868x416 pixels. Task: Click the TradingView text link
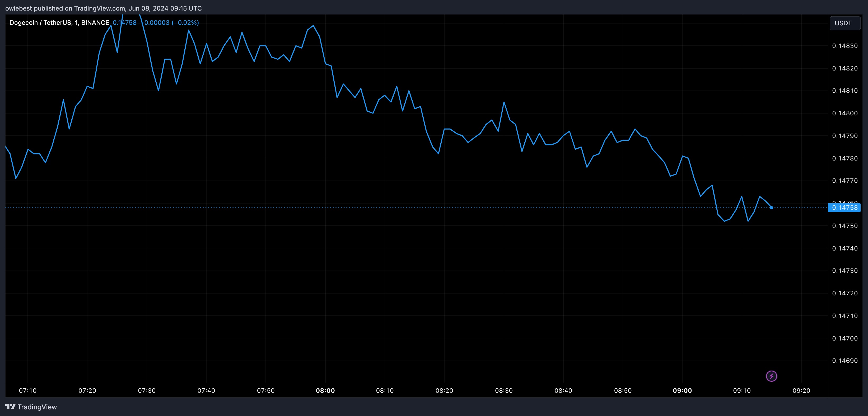37,407
